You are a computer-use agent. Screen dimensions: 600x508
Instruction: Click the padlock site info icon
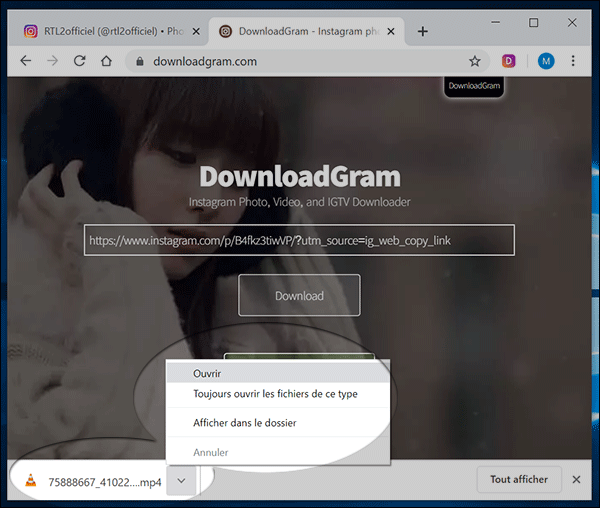(x=140, y=62)
